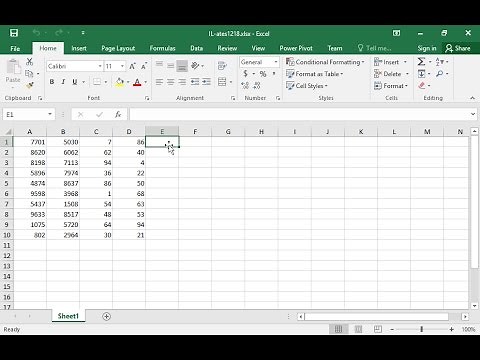480x360 pixels.
Task: Apply Percent Style format
Action: pyautogui.click(x=263, y=74)
